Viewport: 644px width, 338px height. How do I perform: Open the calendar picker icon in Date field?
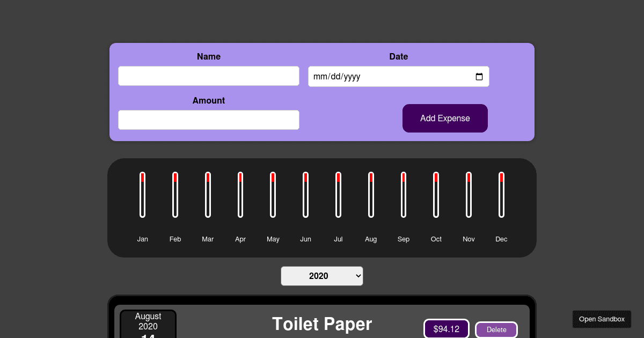coord(479,77)
